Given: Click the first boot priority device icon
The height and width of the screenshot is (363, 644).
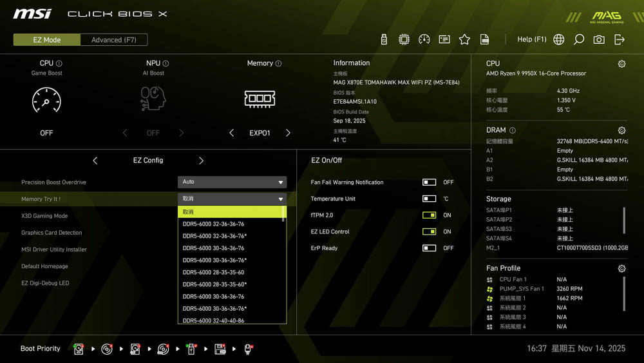Looking at the screenshot, I should tap(79, 349).
